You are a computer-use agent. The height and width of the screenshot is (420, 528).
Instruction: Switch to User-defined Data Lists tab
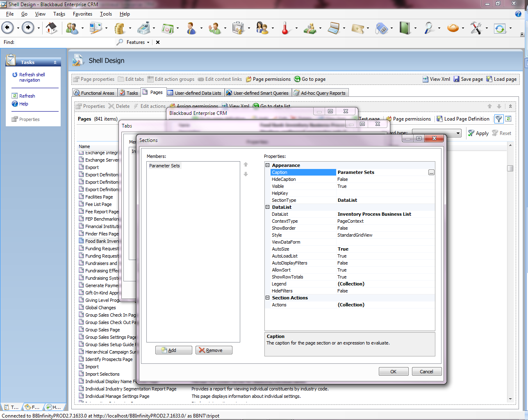pyautogui.click(x=194, y=93)
